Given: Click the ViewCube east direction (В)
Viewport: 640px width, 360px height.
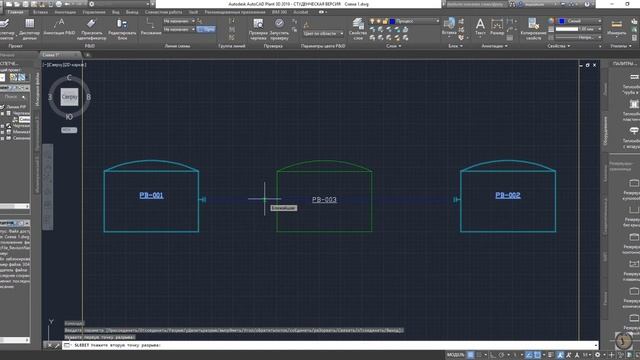Looking at the screenshot, I should [89, 97].
